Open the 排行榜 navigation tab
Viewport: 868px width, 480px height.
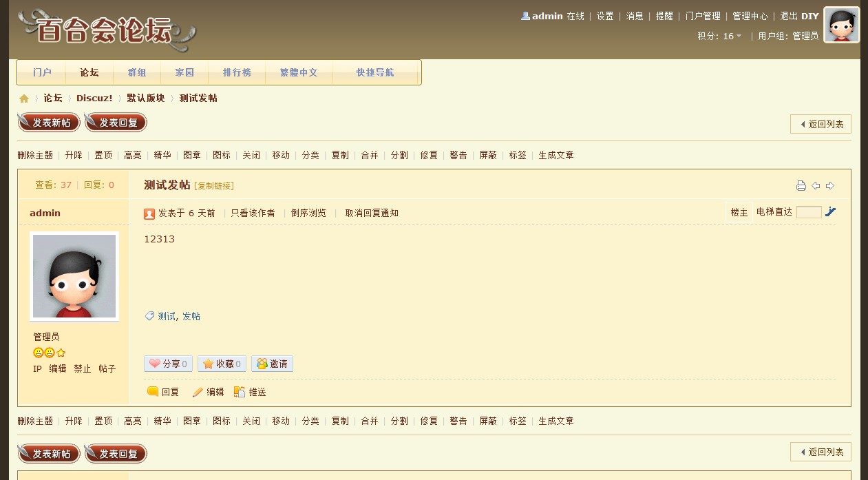[237, 72]
